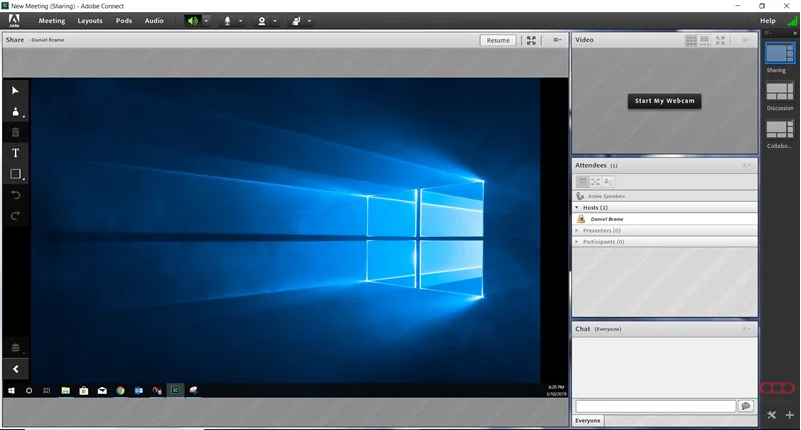801x430 pixels.
Task: Pick the rectangle shapes drawing tool
Action: click(x=16, y=174)
